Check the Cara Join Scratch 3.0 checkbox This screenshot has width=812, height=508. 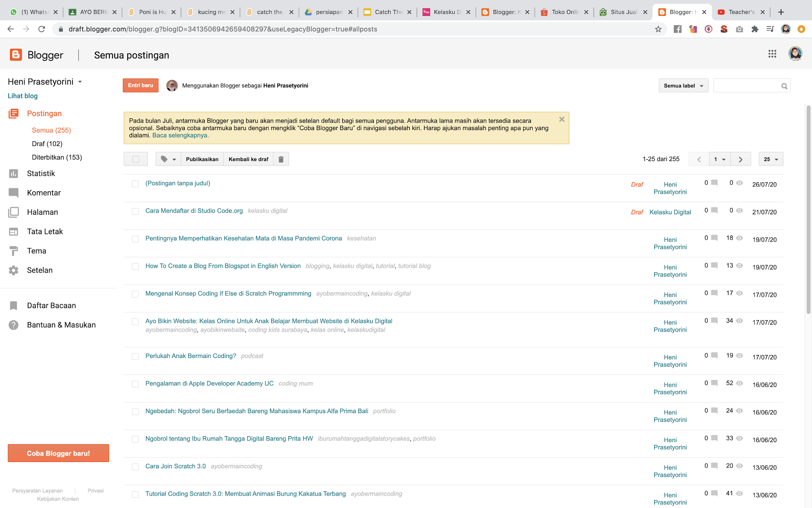coord(135,467)
